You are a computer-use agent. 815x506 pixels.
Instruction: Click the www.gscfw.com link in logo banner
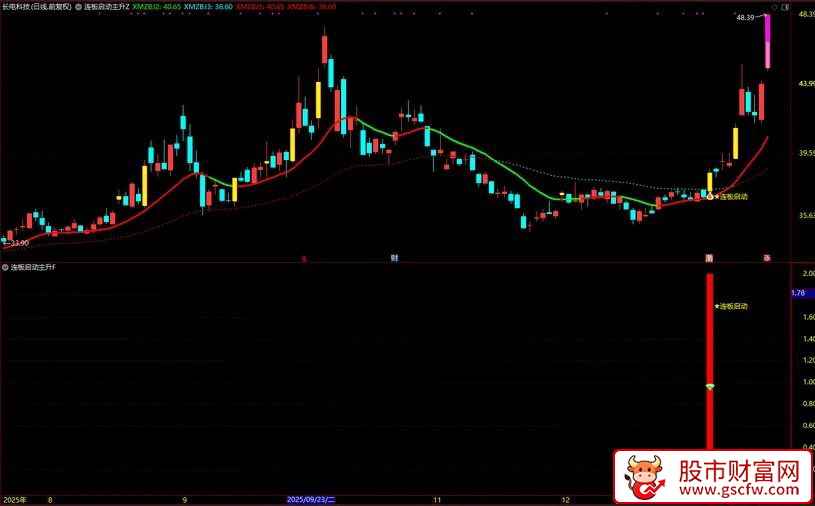[739, 490]
